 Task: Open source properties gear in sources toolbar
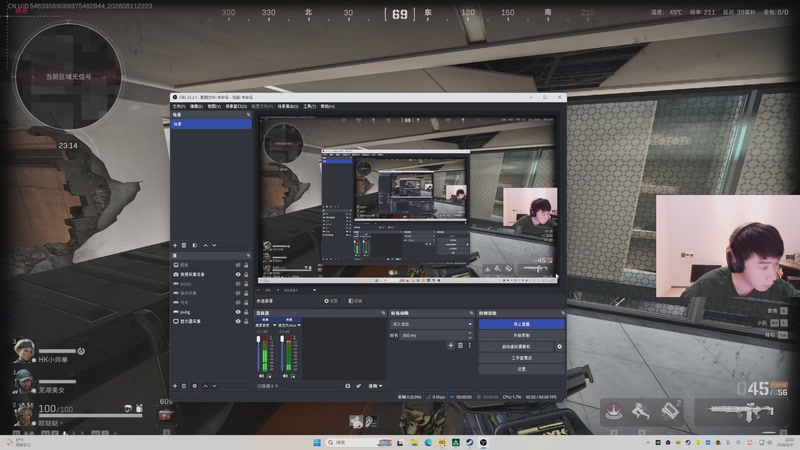click(x=194, y=386)
